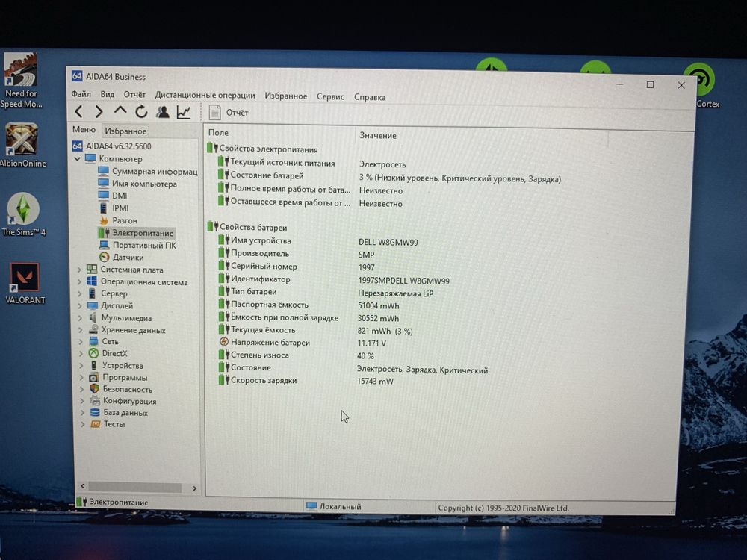The width and height of the screenshot is (747, 560).
Task: Open the Вид menu
Action: click(107, 94)
